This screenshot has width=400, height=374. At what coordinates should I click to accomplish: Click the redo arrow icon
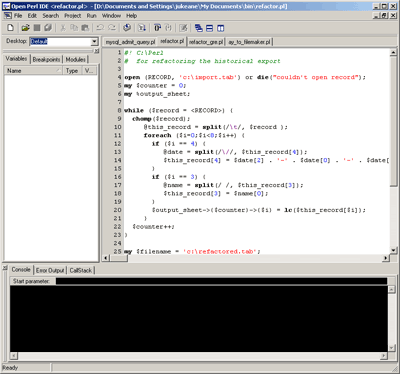coord(112,28)
